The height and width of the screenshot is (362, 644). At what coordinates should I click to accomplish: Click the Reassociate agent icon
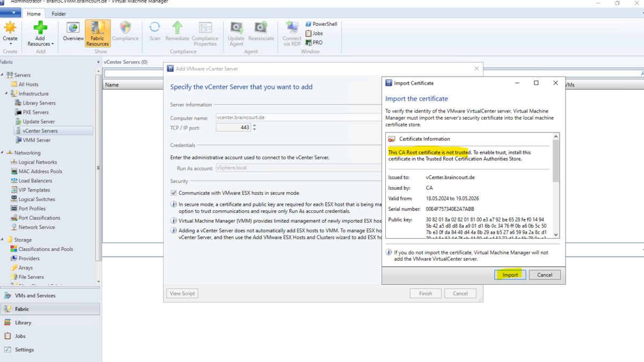(261, 32)
